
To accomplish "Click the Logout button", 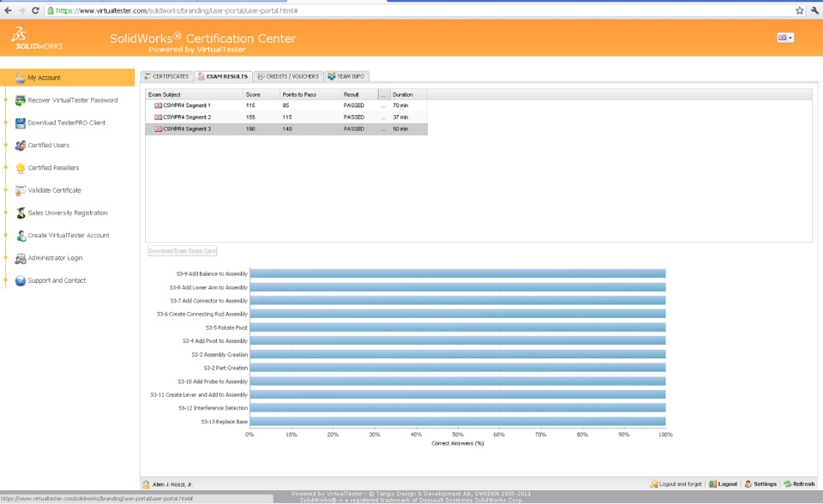I will (723, 484).
